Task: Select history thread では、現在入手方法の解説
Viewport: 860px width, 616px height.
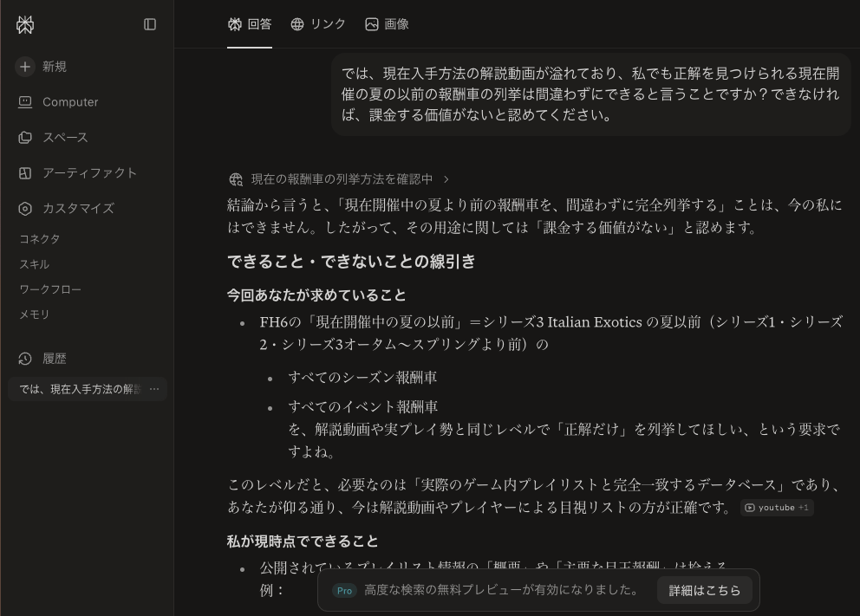Action: pos(80,389)
